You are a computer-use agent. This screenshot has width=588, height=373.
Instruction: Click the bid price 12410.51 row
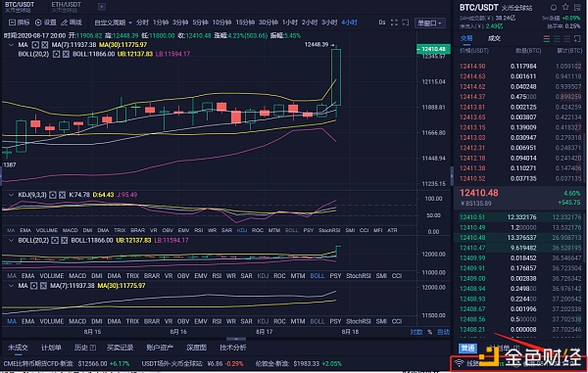pyautogui.click(x=520, y=217)
